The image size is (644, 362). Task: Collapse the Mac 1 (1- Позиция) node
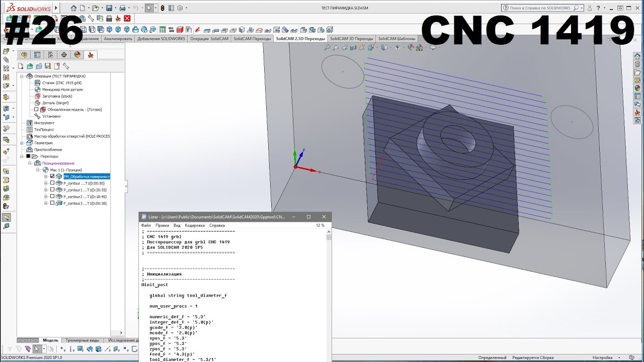38,170
